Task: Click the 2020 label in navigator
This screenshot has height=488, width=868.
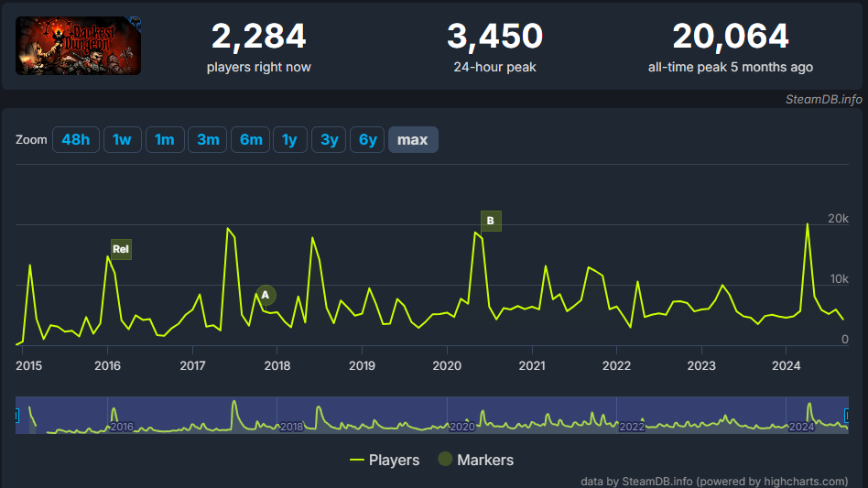Action: (461, 427)
